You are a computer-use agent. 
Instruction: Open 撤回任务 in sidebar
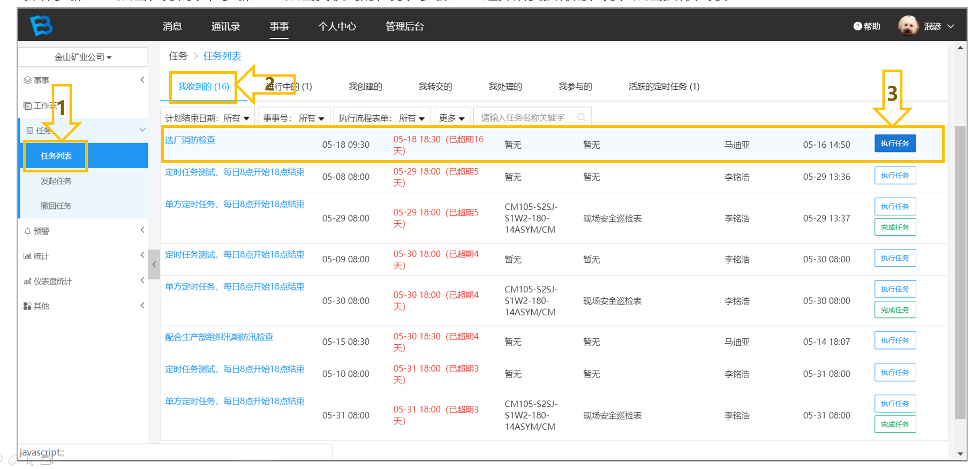[x=56, y=206]
